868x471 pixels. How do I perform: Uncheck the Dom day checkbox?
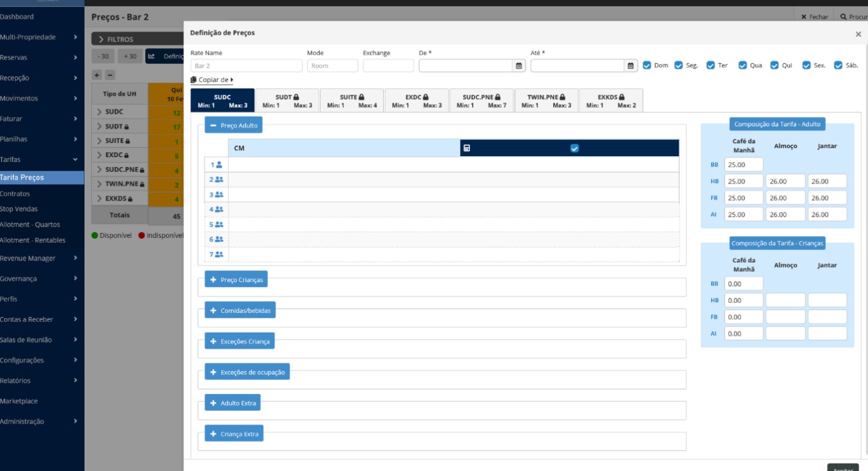click(647, 65)
